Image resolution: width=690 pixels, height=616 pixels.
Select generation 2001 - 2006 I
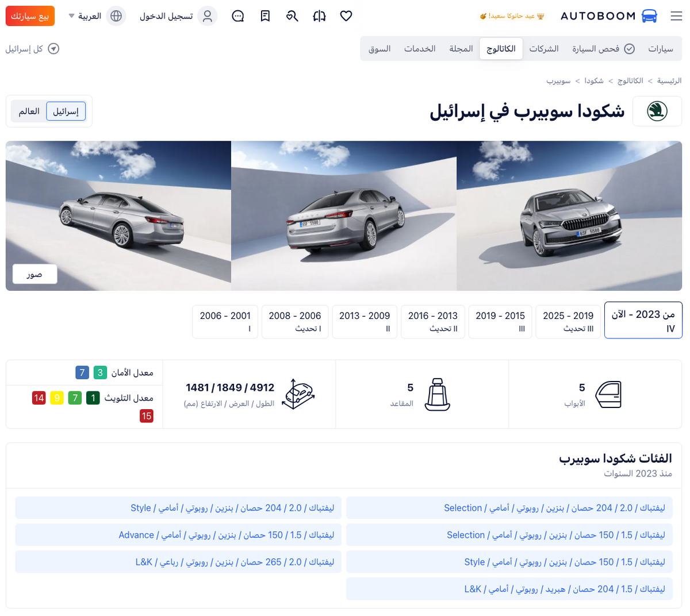click(x=225, y=321)
